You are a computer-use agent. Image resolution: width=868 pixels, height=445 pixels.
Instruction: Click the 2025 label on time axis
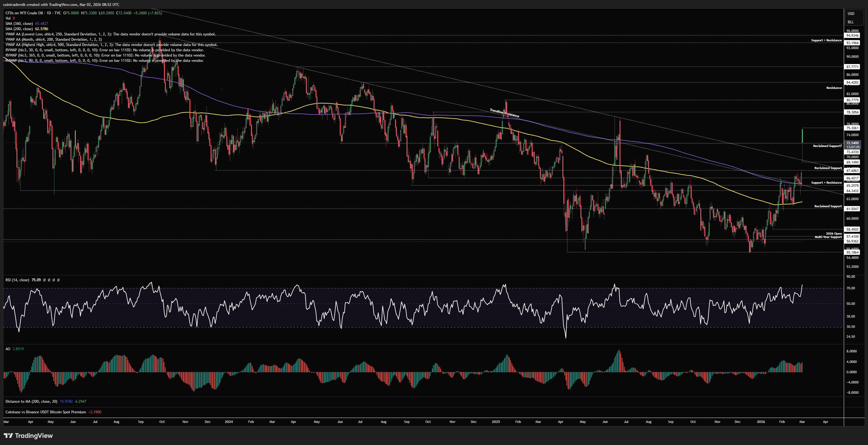[x=496, y=422]
